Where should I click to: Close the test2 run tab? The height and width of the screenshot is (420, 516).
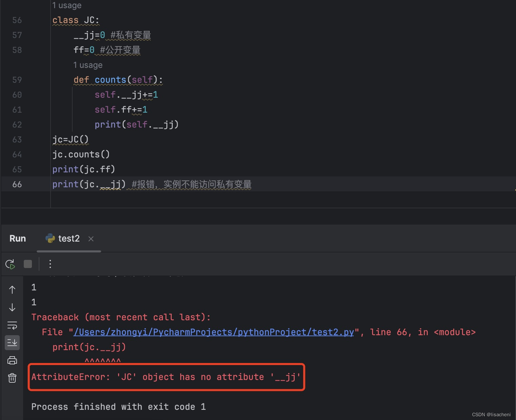[91, 239]
